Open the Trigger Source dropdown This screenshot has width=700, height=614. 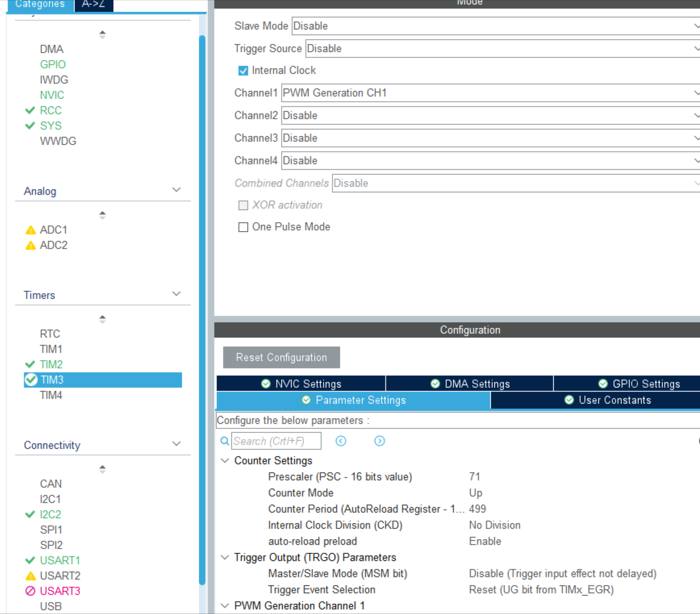(503, 48)
